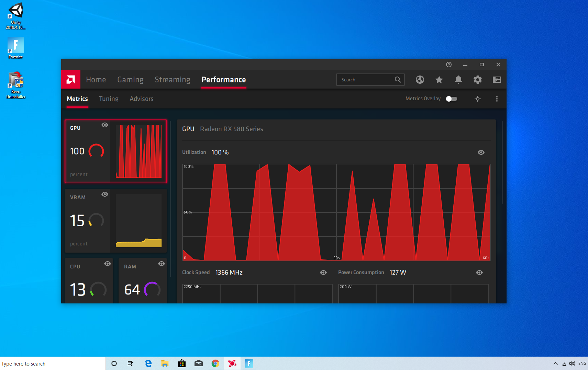Open notifications bell icon
The height and width of the screenshot is (370, 588).
[x=458, y=80]
